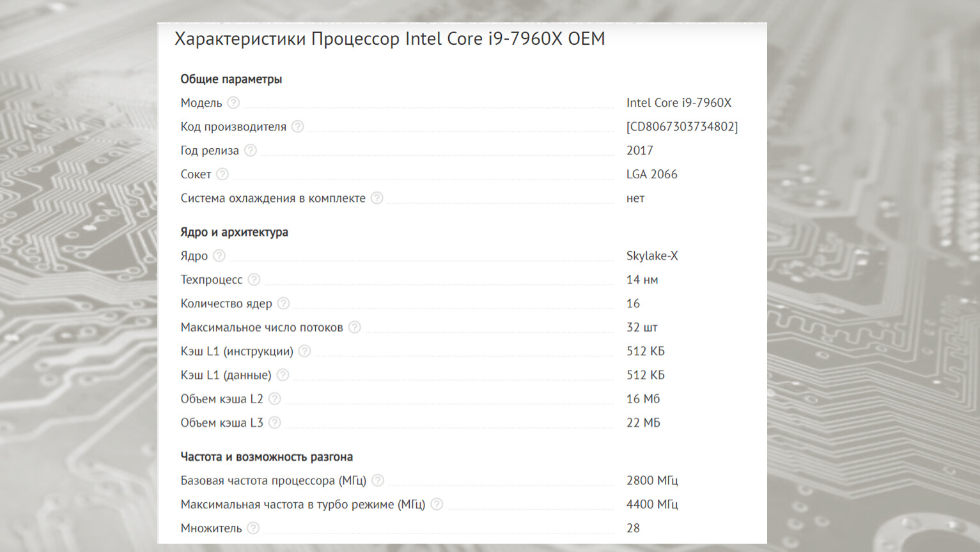Open the hint for Количество ядер
The width and height of the screenshot is (980, 552).
[x=284, y=303]
